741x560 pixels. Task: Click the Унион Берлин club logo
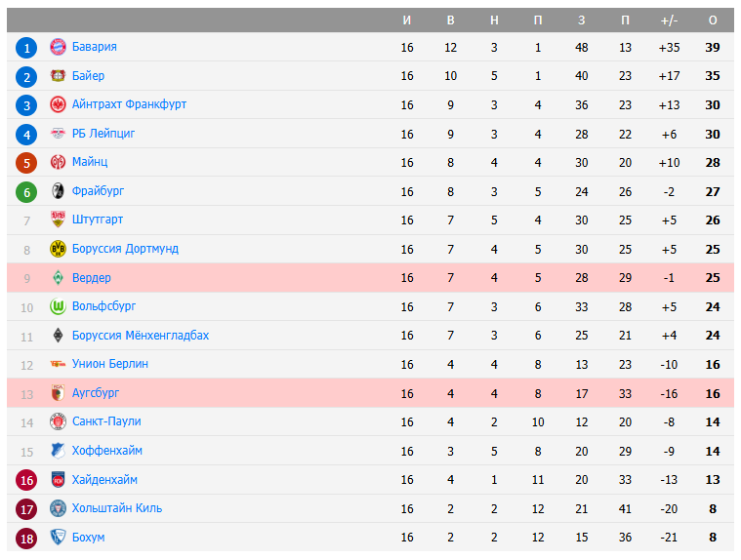58,364
